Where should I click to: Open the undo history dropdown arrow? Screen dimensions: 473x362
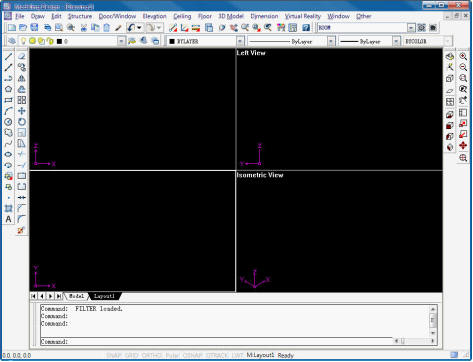tap(139, 28)
